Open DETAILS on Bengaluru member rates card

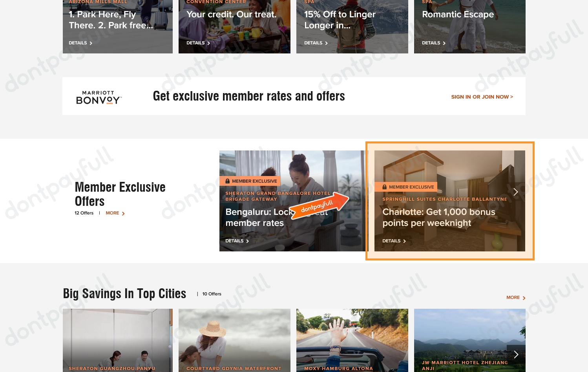pyautogui.click(x=237, y=241)
